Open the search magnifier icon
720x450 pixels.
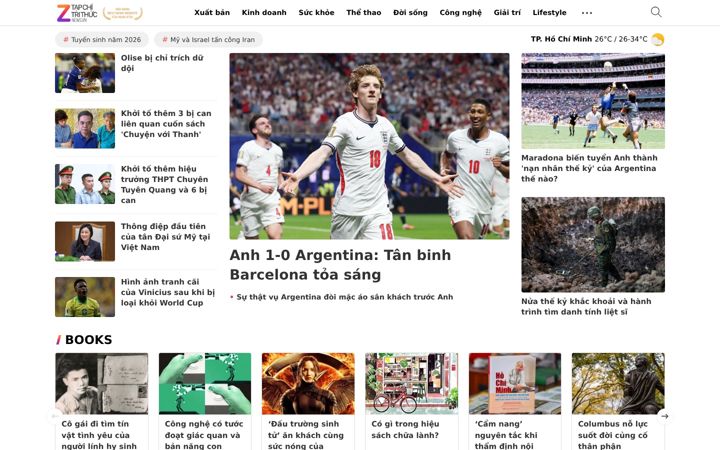coord(656,12)
